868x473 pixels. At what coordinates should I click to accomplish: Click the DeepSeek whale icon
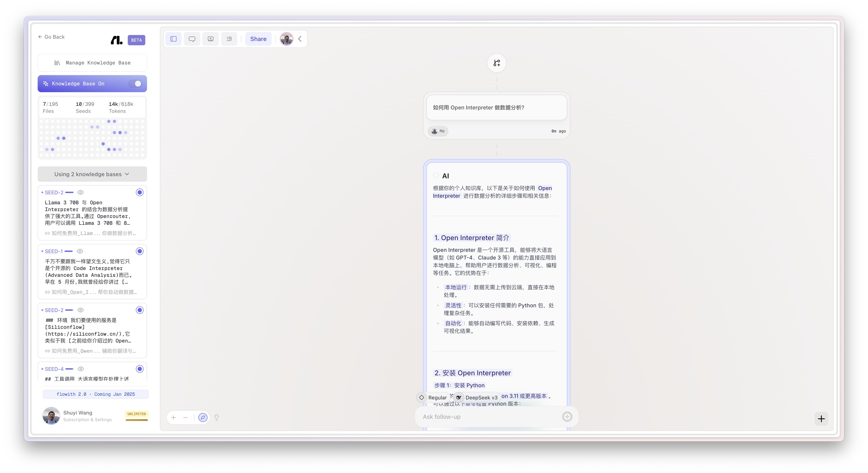[x=459, y=397]
